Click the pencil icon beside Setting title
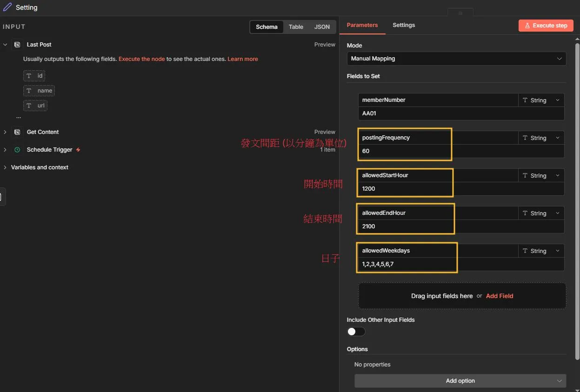The width and height of the screenshot is (580, 392). point(7,7)
